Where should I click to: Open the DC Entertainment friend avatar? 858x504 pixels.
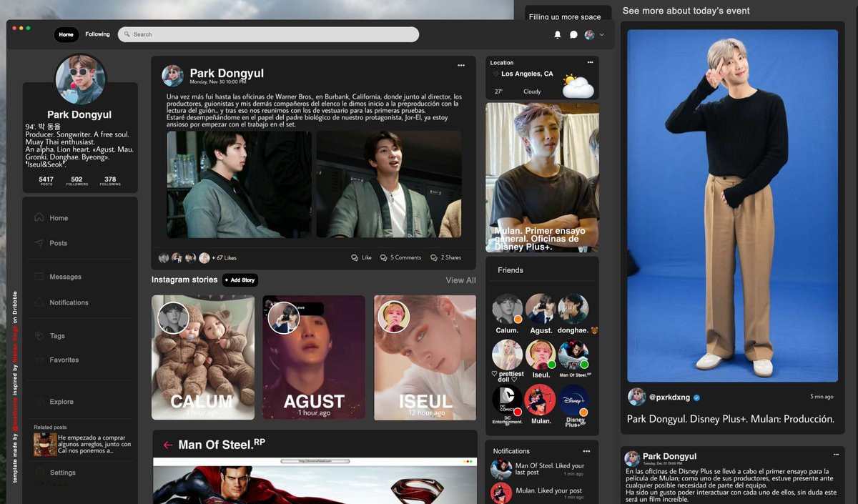508,400
